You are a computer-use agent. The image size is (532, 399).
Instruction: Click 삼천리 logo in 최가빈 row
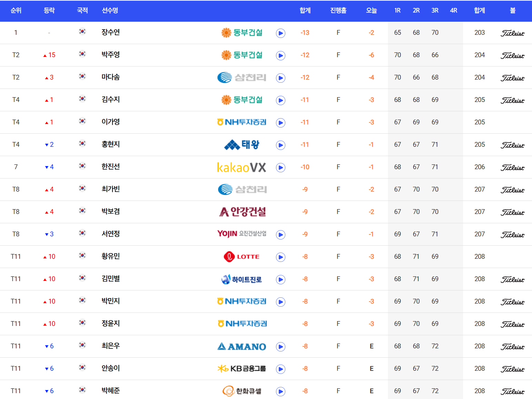click(x=243, y=189)
